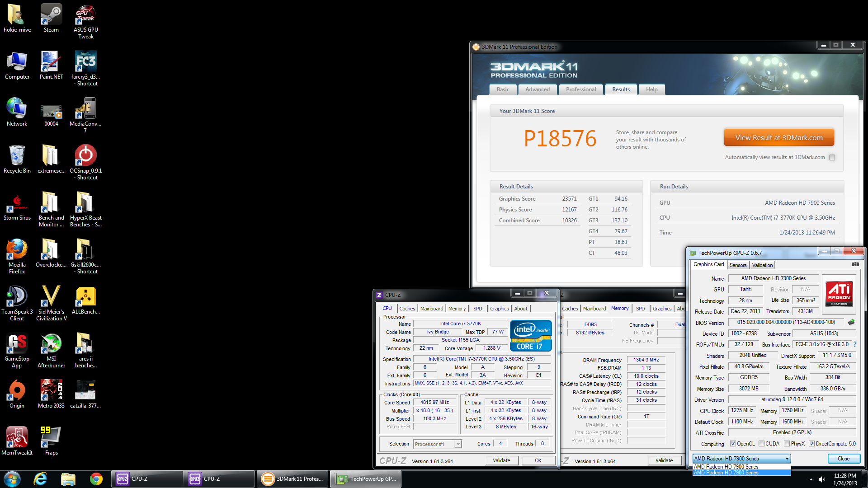Switch to 3DMark 11 taskbar button

tap(292, 479)
